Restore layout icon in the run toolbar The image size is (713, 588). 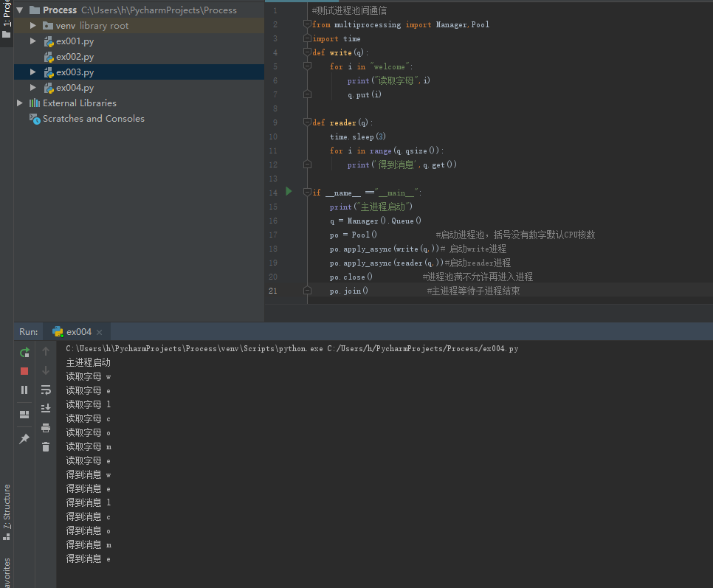click(24, 415)
